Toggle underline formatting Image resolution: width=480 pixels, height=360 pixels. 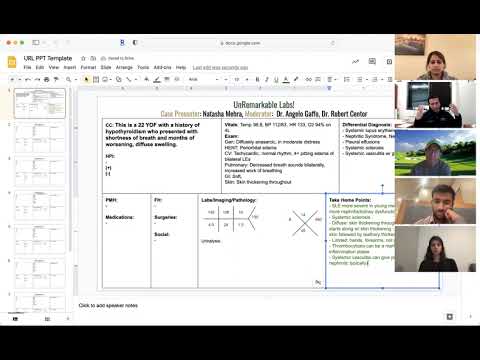tap(276, 79)
